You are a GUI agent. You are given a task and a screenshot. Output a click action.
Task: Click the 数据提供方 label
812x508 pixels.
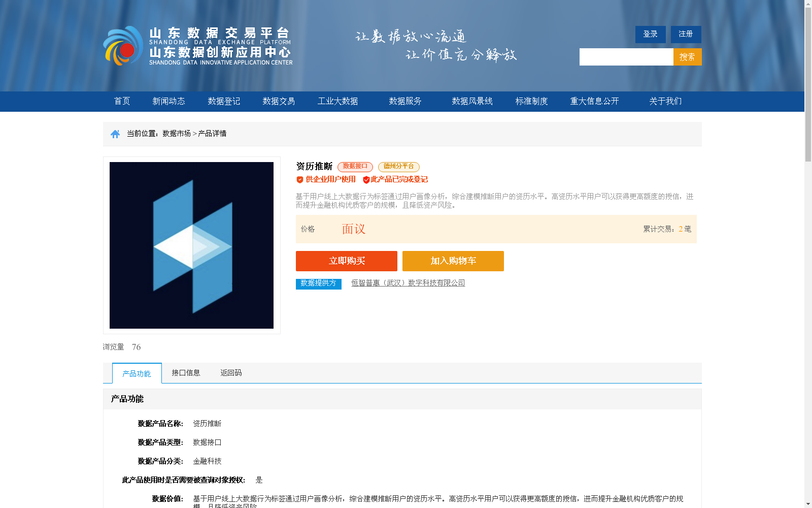point(319,283)
